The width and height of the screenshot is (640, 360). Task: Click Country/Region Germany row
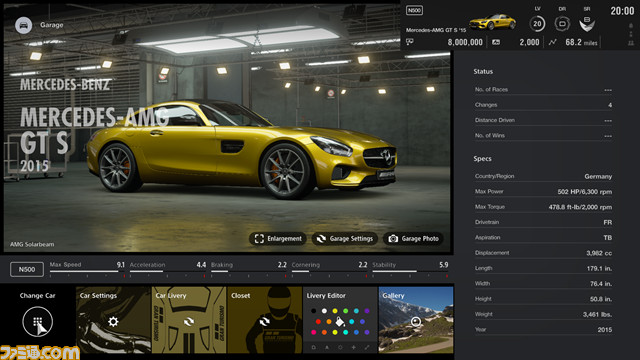click(x=543, y=176)
